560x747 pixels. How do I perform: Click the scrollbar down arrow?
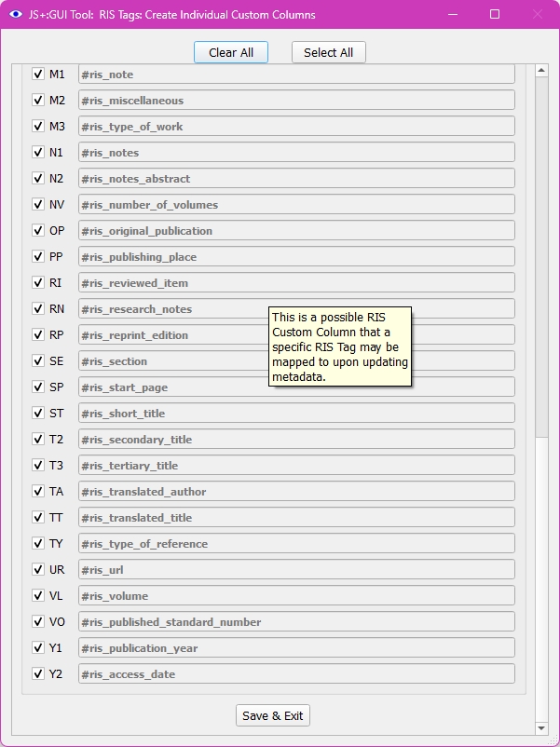541,728
